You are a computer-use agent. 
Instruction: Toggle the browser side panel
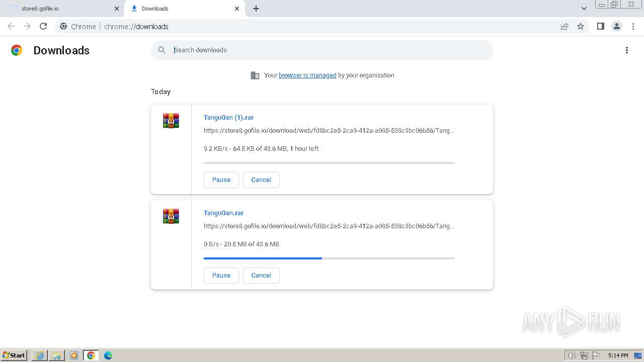point(601,26)
